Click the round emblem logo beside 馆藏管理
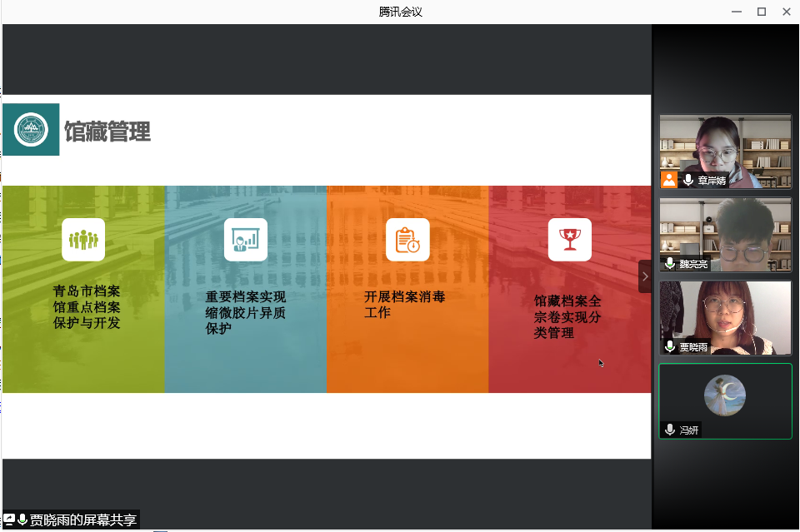The width and height of the screenshot is (800, 532). (x=32, y=129)
